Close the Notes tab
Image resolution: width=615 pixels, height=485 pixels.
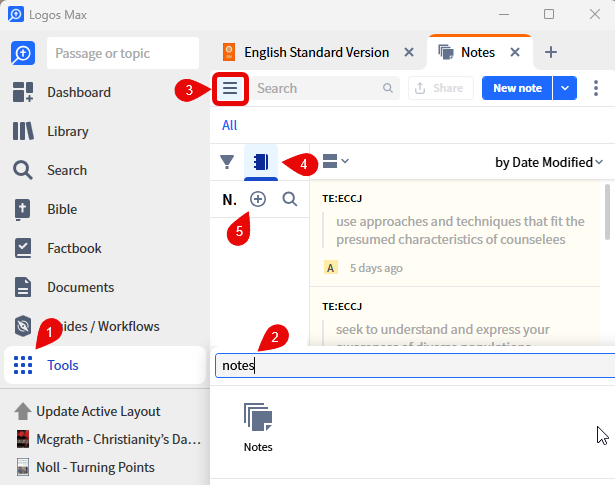point(515,52)
